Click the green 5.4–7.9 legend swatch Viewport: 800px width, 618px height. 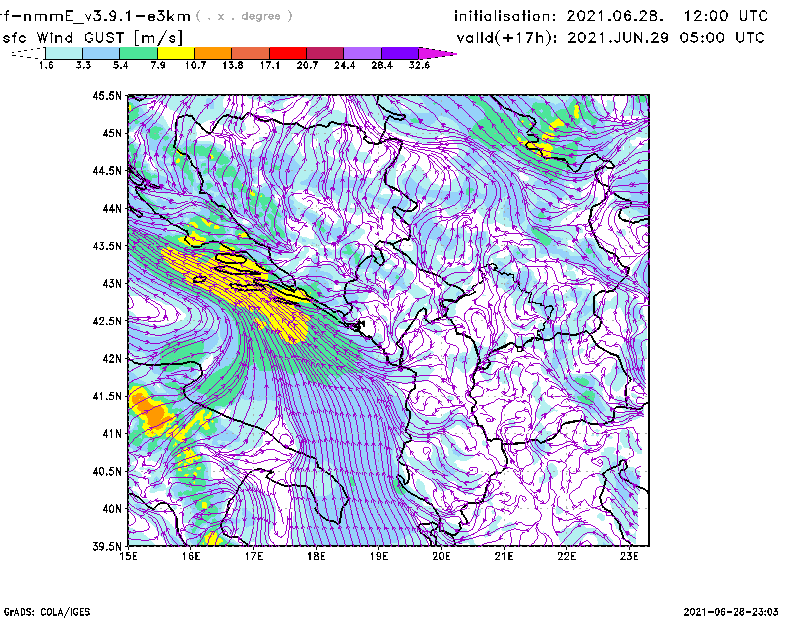tap(138, 53)
